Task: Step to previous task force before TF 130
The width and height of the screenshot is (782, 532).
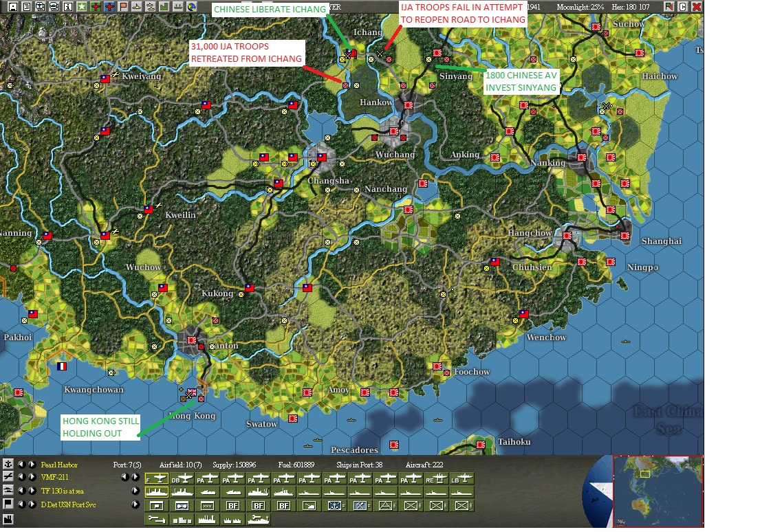Action: point(21,491)
